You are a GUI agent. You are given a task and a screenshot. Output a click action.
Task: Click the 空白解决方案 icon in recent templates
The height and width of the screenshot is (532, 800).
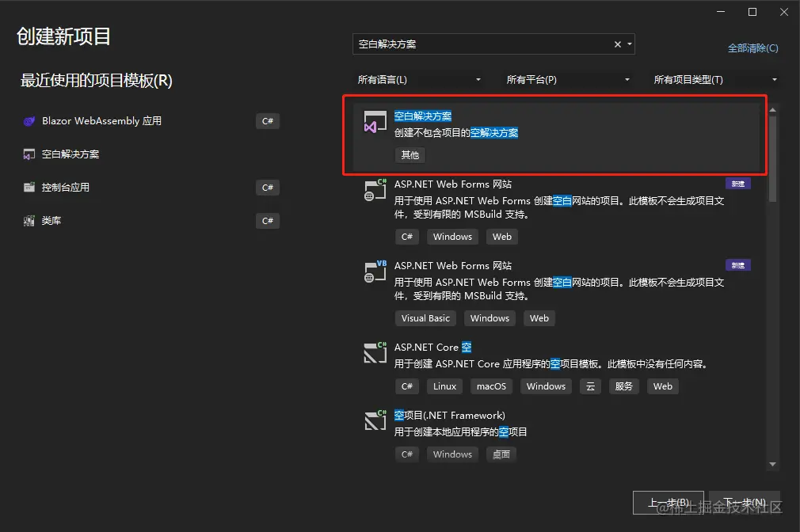pyautogui.click(x=29, y=154)
